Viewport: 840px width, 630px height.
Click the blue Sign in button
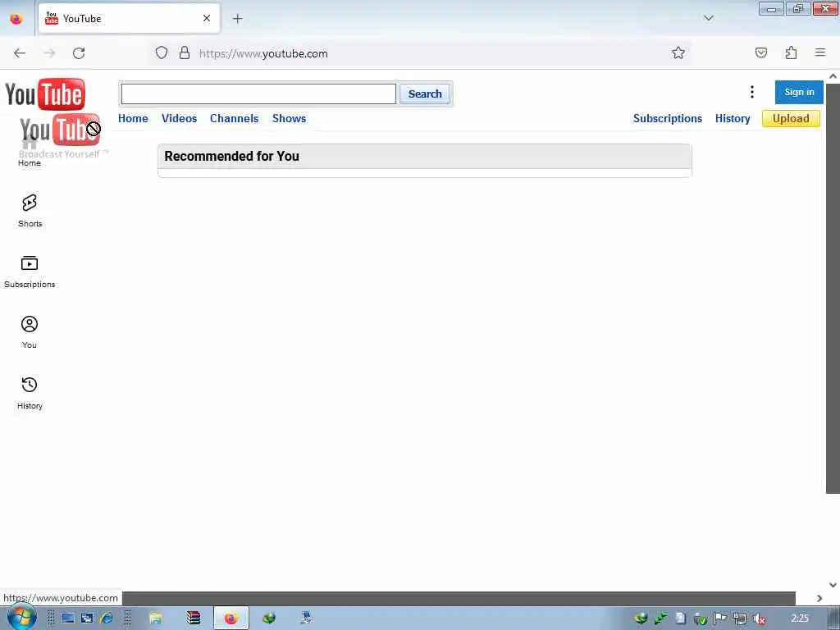(799, 92)
